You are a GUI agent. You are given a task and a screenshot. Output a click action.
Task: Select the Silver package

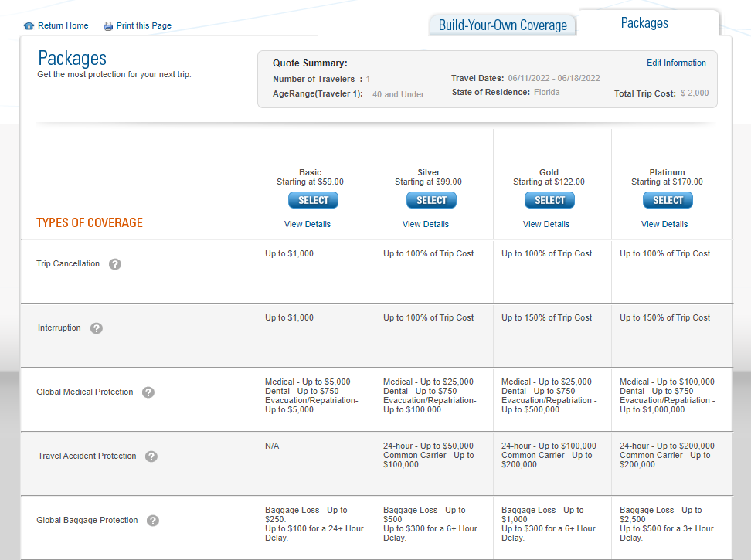pos(432,200)
